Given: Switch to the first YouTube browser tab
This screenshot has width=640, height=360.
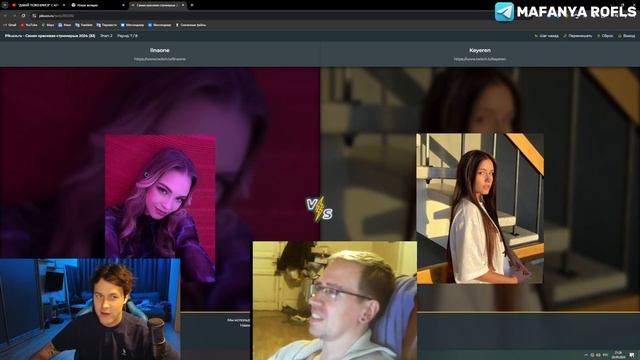Looking at the screenshot, I should tap(39, 5).
